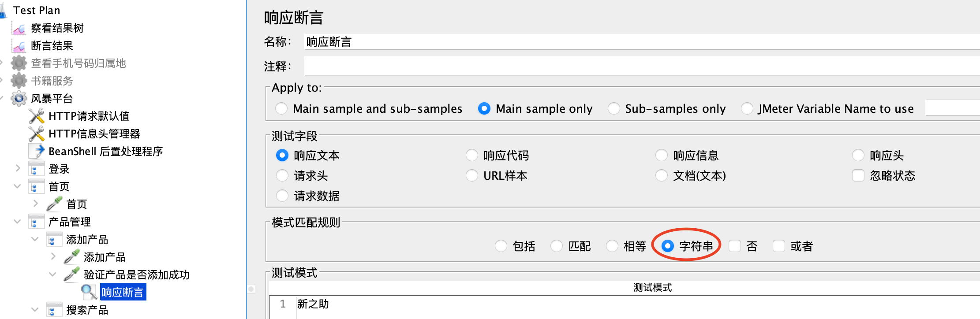This screenshot has height=319, width=980.
Task: Click the HTTP请求默认值 config icon
Action: (37, 116)
